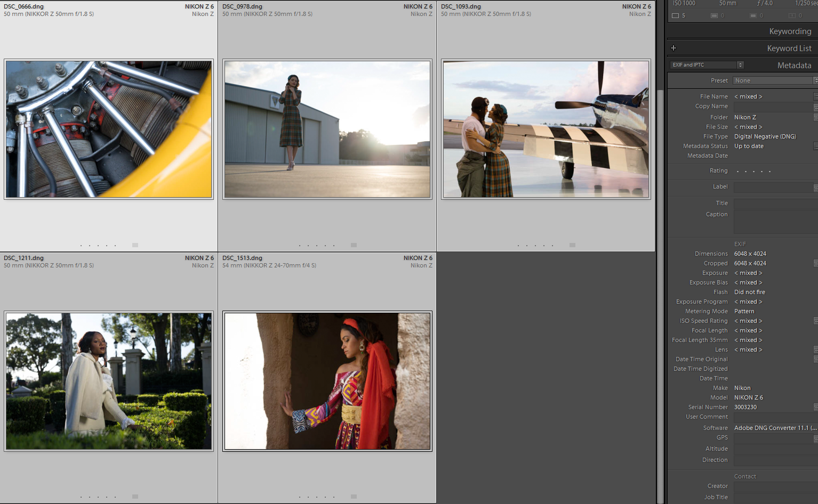Select the DSC_1211.dng garden portrait thumbnail

pyautogui.click(x=109, y=381)
